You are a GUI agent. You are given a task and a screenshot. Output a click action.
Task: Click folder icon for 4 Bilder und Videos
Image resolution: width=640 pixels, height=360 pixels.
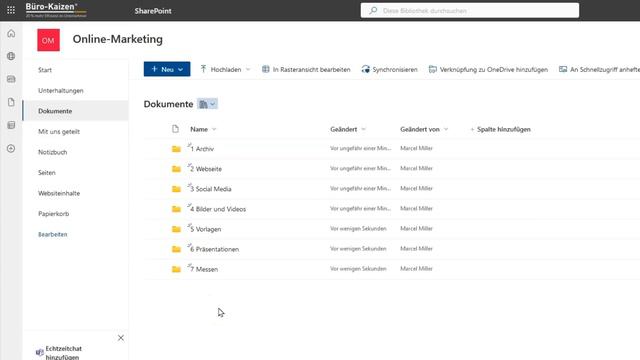point(176,209)
